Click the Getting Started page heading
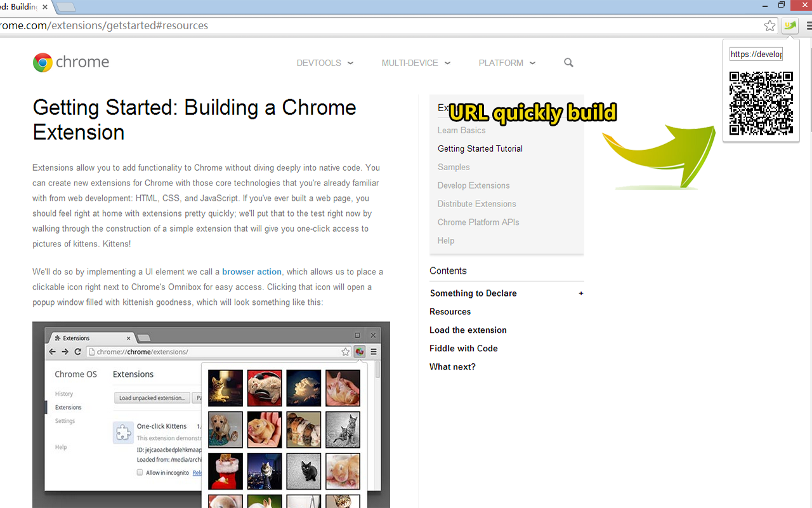The width and height of the screenshot is (812, 508). [194, 119]
